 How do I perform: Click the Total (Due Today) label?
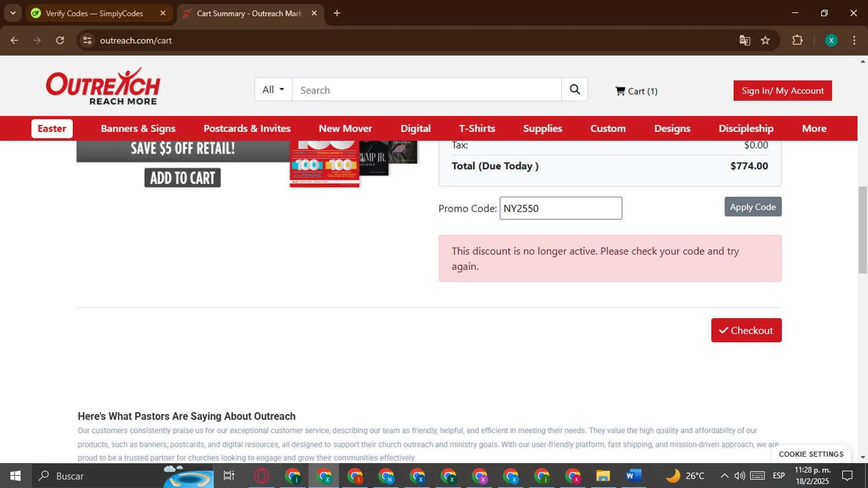coord(495,166)
